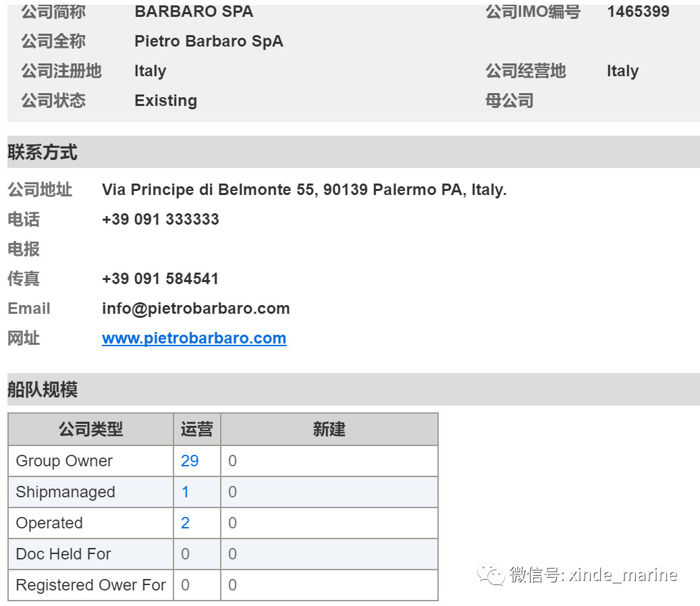This screenshot has width=700, height=606.
Task: Open the Operated row count 2
Action: (185, 522)
